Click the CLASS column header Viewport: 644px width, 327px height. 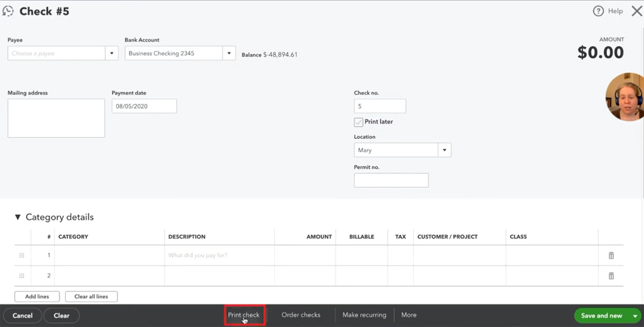(x=518, y=237)
